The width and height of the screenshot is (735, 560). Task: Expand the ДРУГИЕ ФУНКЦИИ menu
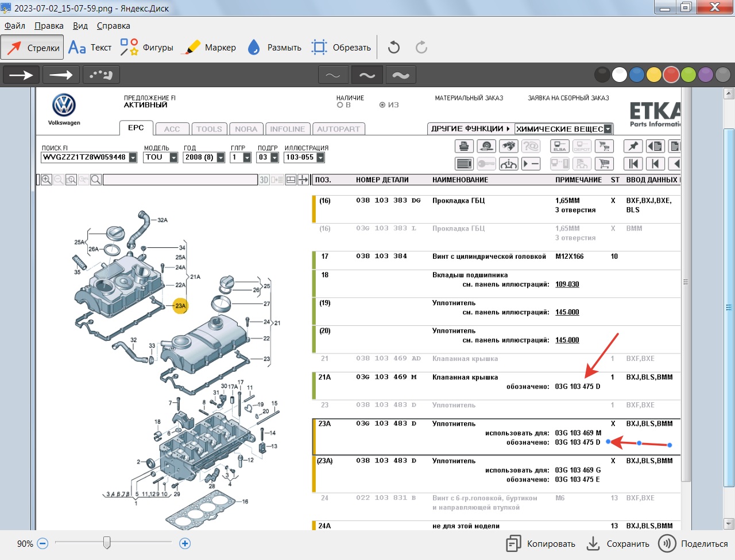coord(470,129)
